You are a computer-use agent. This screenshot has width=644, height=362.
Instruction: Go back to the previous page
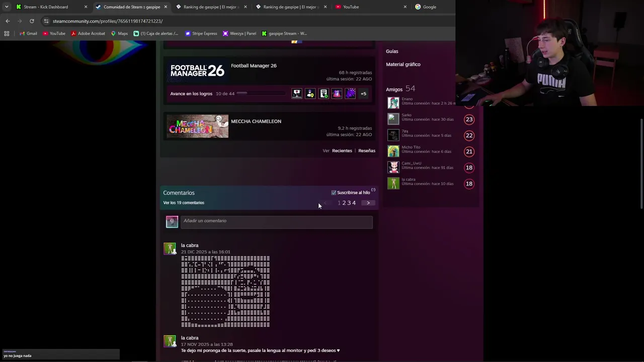coord(8,21)
